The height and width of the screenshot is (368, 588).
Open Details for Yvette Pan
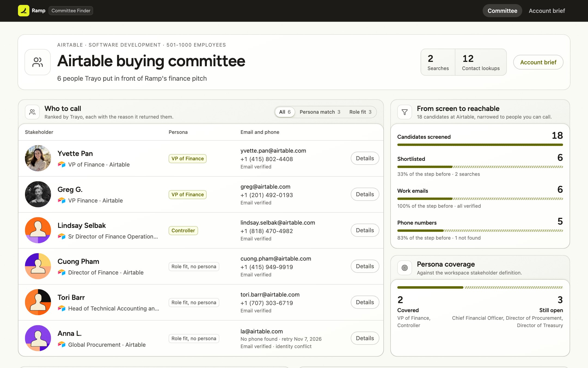point(365,158)
